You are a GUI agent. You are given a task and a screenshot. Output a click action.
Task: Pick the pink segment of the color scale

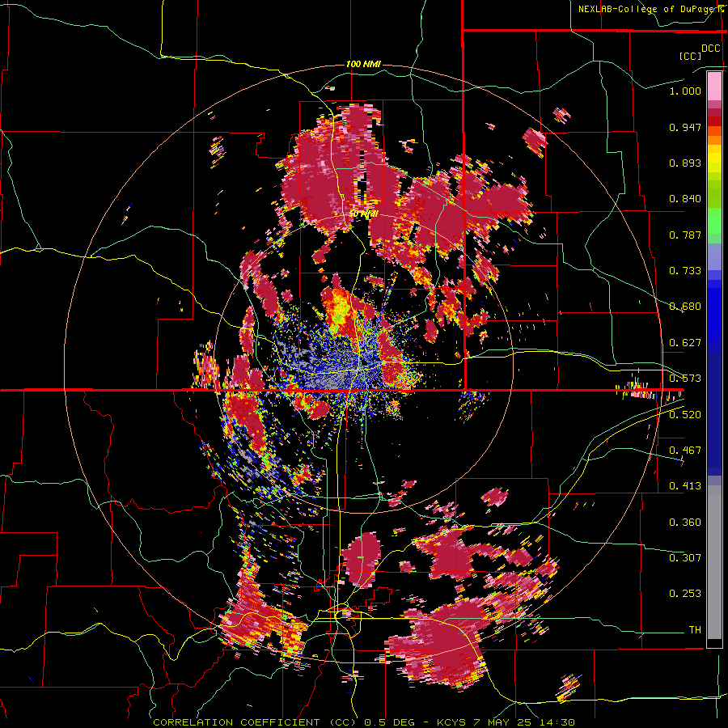pos(714,86)
